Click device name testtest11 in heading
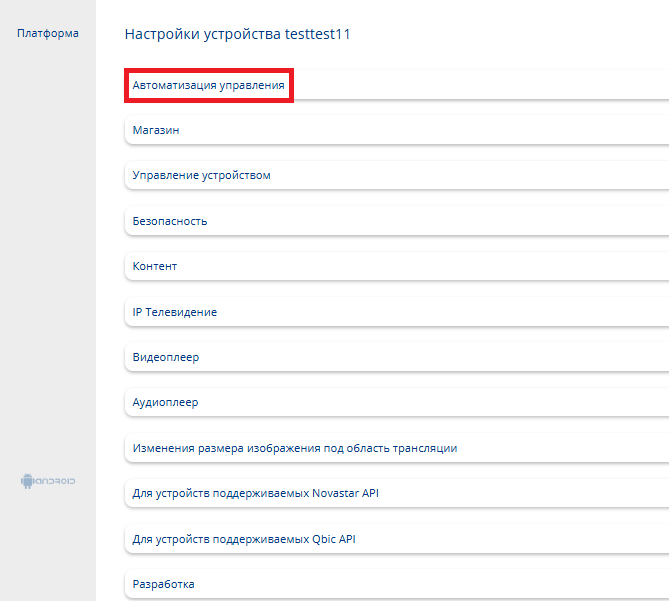 coord(316,34)
